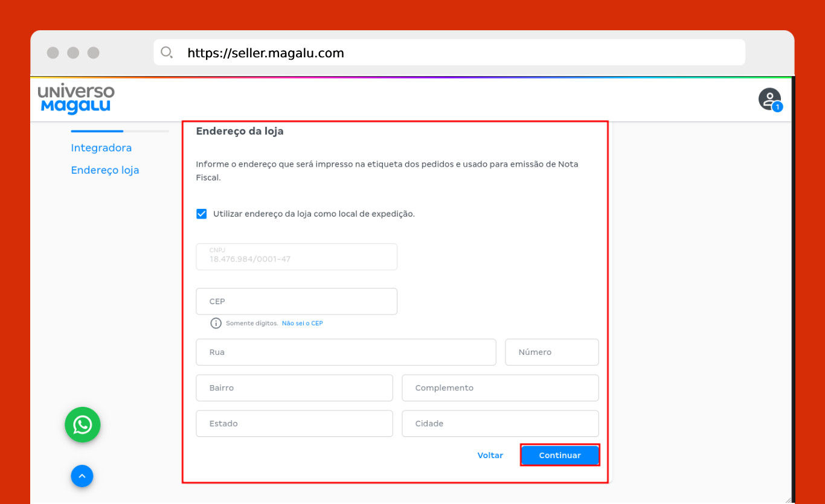The height and width of the screenshot is (504, 825).
Task: Focus the Número input field
Action: tap(552, 352)
